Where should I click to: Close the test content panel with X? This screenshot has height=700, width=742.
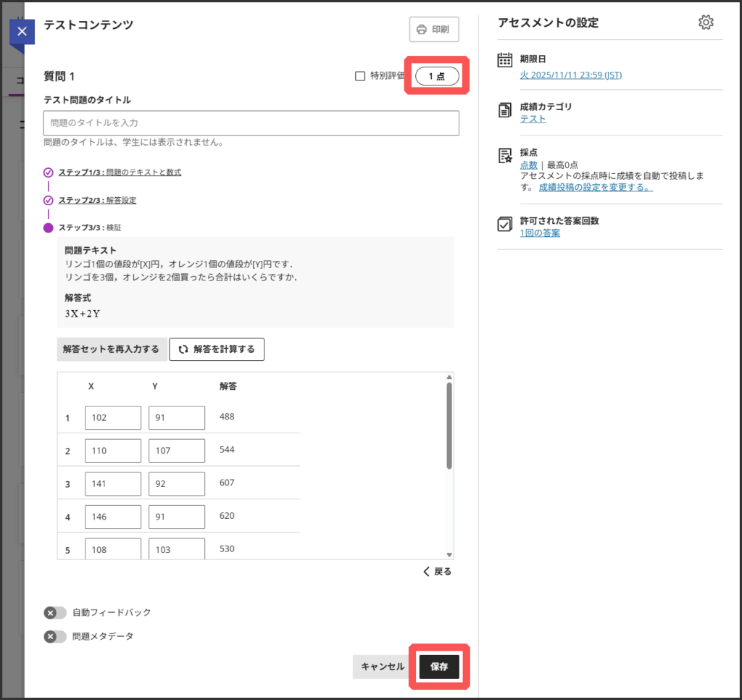click(22, 32)
